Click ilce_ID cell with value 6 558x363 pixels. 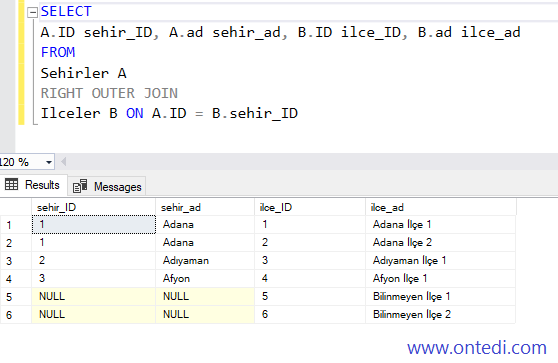point(310,315)
